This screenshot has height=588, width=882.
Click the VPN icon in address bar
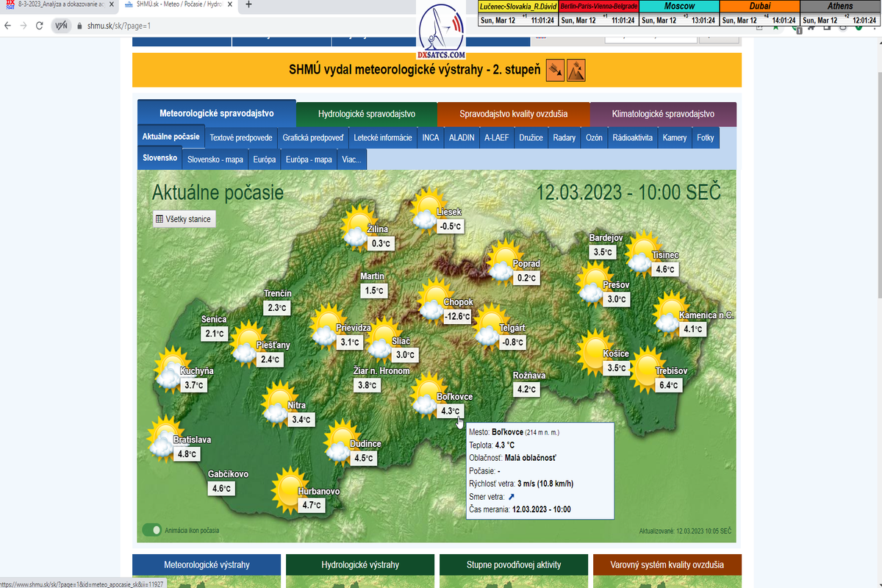coord(61,26)
